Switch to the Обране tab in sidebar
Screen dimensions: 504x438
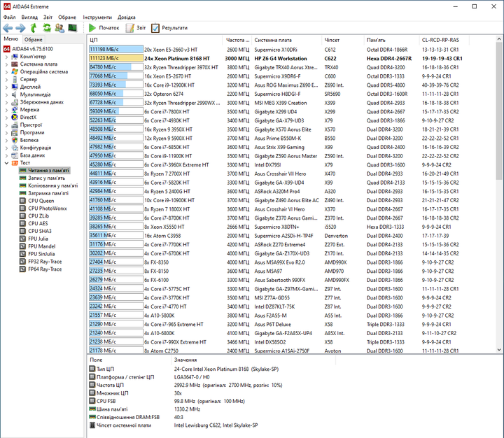pos(34,39)
